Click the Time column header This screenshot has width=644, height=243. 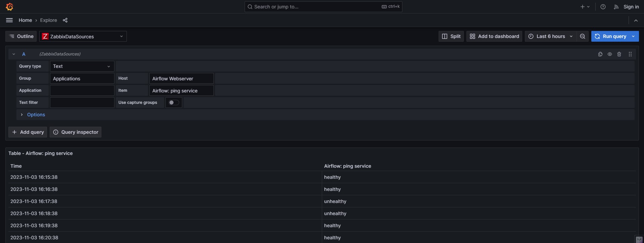[x=16, y=166]
